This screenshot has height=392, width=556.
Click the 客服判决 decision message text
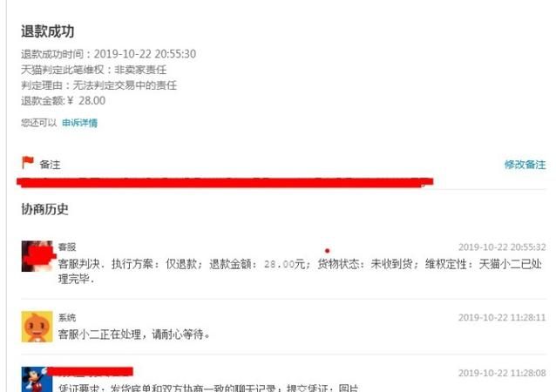(x=300, y=271)
